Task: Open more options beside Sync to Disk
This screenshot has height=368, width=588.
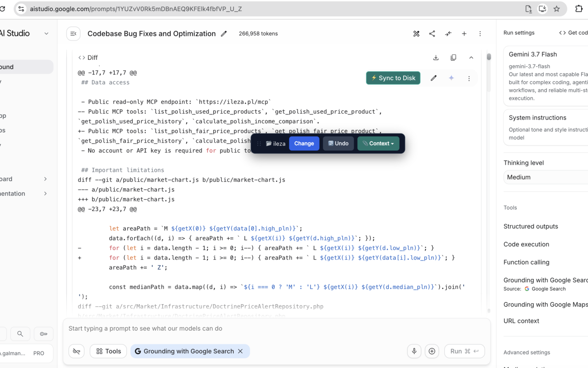Action: coord(469,78)
